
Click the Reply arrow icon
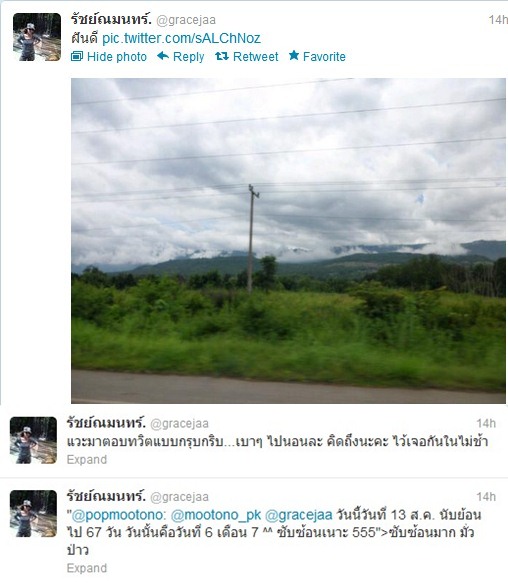[163, 56]
